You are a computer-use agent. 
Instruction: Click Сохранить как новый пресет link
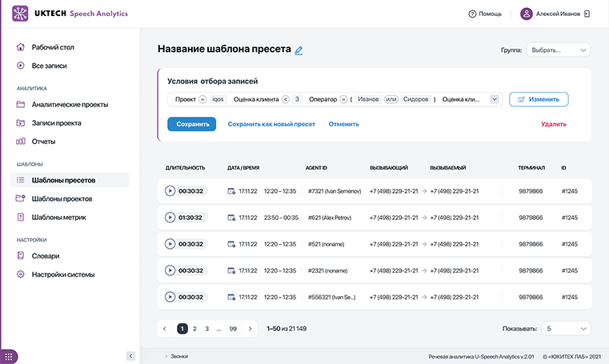[x=271, y=124]
